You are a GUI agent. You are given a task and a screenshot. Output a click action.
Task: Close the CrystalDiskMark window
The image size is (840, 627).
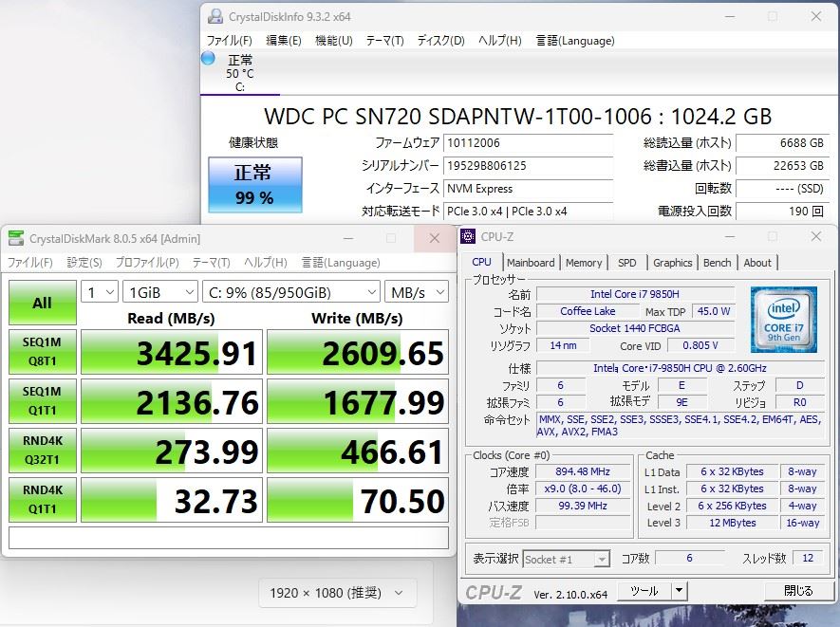(435, 238)
